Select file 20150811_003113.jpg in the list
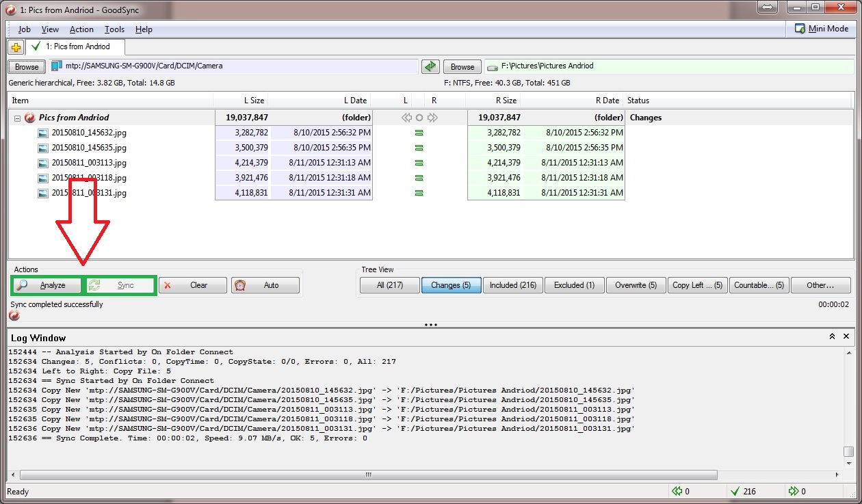Screen dimensions: 862x504 (89, 163)
